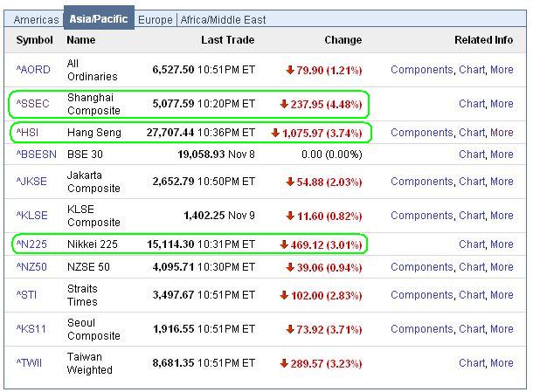Image resolution: width=533 pixels, height=392 pixels.
Task: View Components for All Ordinaries
Action: (x=421, y=70)
